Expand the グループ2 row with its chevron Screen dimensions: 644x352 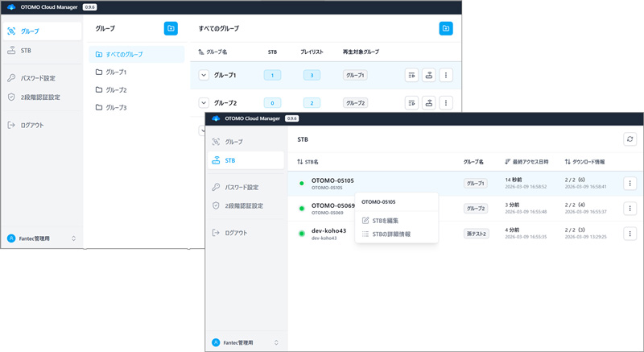pyautogui.click(x=204, y=102)
